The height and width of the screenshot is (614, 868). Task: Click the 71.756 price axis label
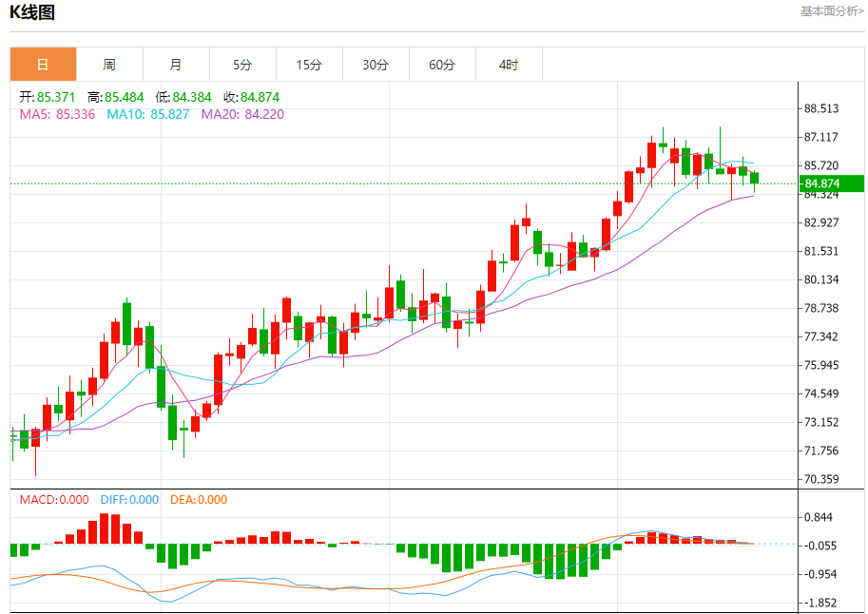(821, 451)
